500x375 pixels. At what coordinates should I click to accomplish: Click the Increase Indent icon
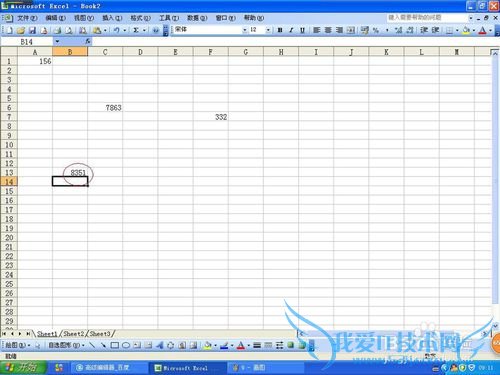coord(435,30)
